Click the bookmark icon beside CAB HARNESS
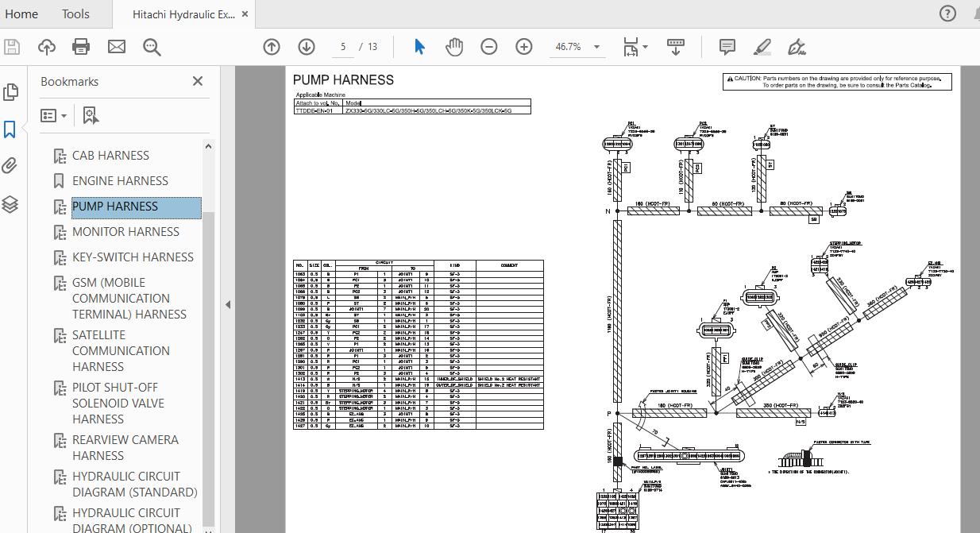The height and width of the screenshot is (533, 980). click(x=58, y=156)
